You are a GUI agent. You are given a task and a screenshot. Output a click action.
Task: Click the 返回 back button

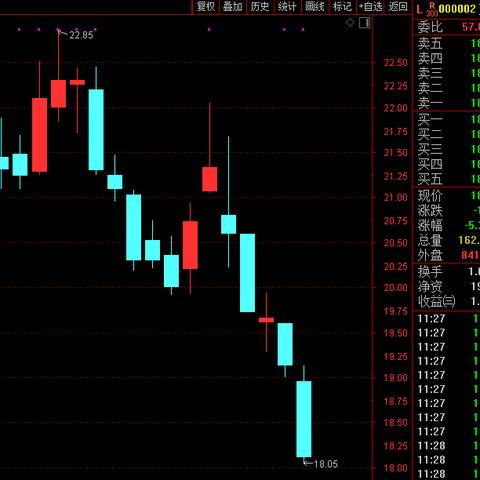coord(398,7)
